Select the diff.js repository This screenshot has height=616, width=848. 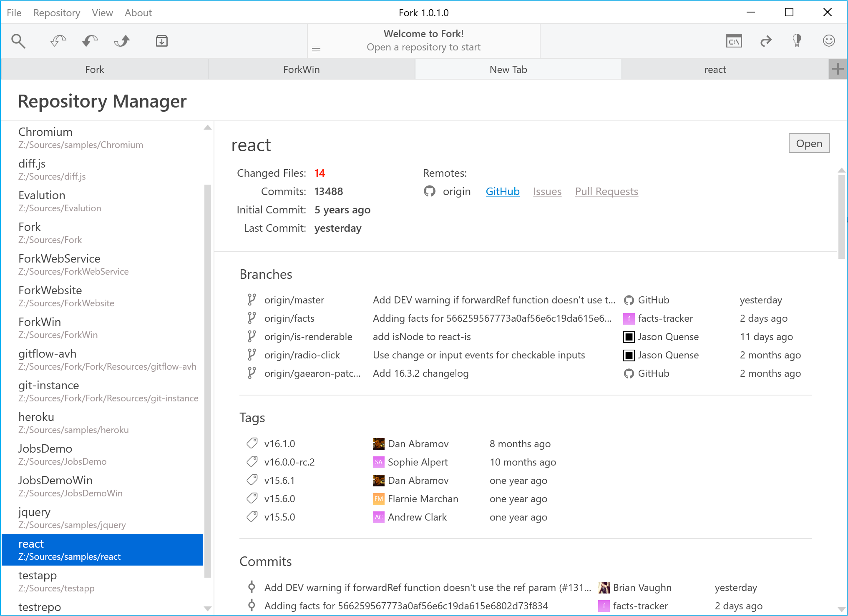point(102,169)
